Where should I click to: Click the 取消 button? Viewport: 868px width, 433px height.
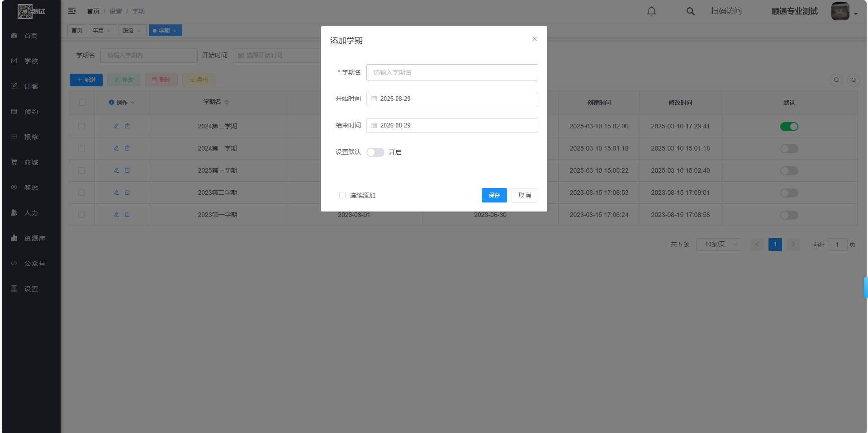(525, 195)
